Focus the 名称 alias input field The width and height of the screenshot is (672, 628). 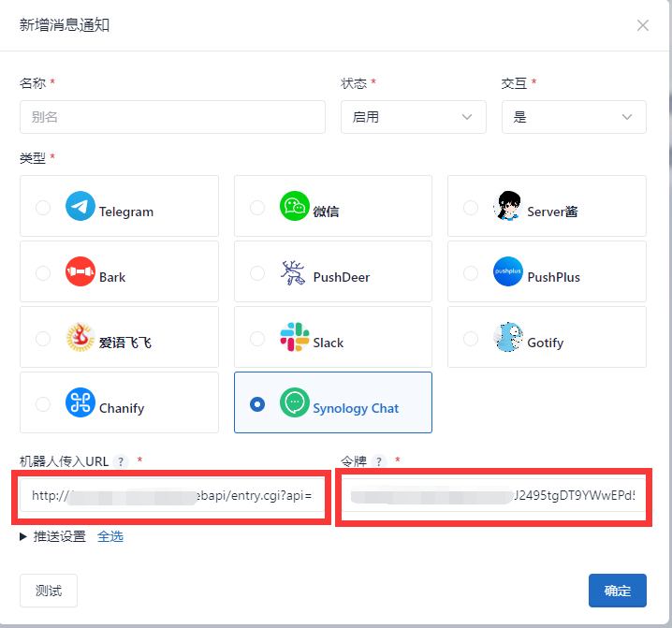coord(172,117)
